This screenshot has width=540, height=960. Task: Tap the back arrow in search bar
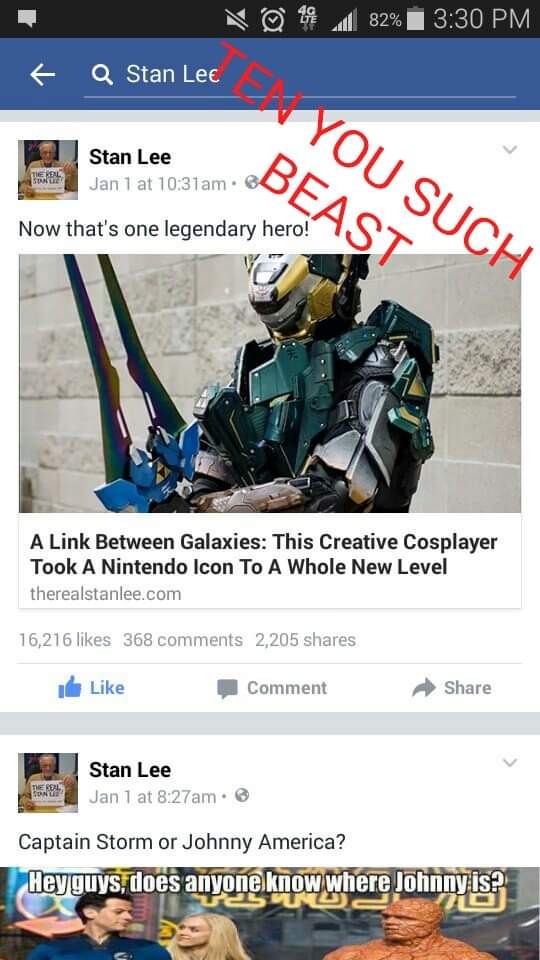point(43,75)
